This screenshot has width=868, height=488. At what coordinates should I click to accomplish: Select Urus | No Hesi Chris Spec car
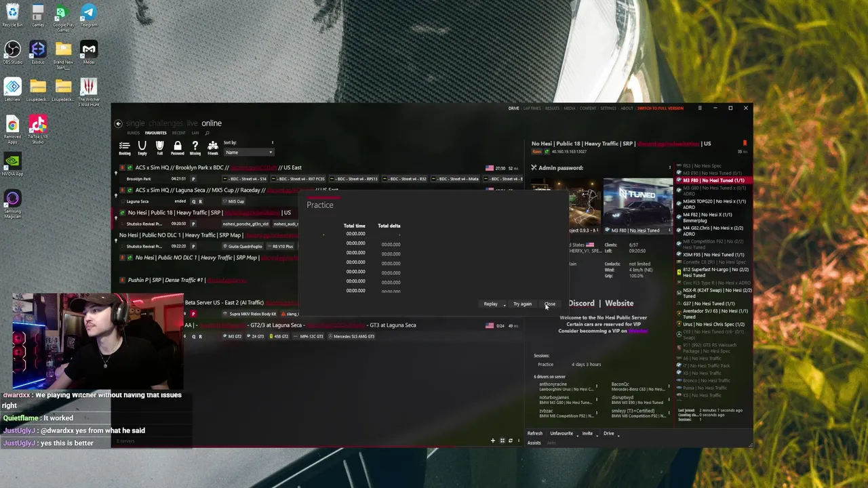(x=714, y=324)
